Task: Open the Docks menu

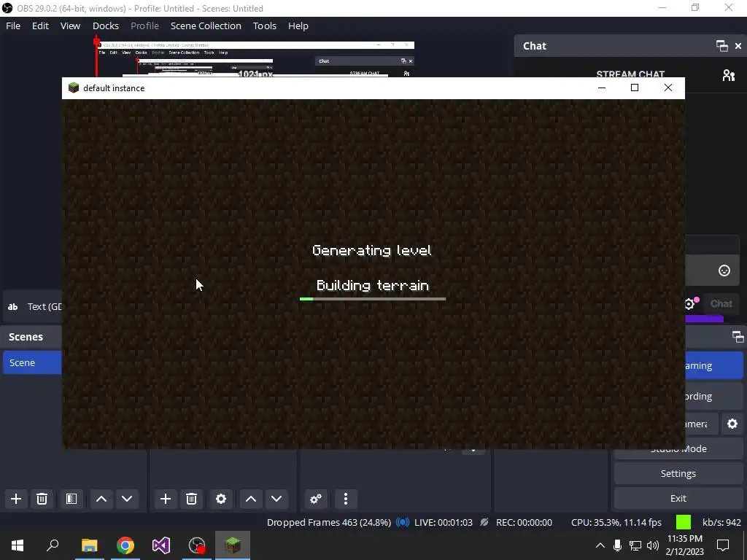Action: tap(106, 26)
